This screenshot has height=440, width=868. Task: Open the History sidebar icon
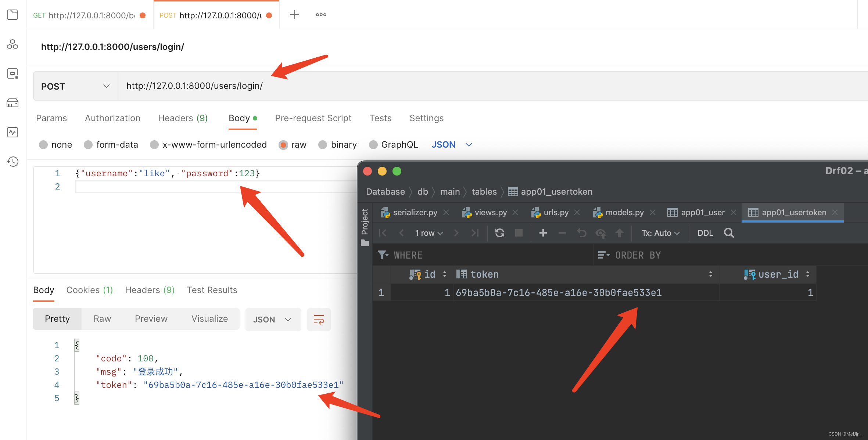[x=13, y=162]
